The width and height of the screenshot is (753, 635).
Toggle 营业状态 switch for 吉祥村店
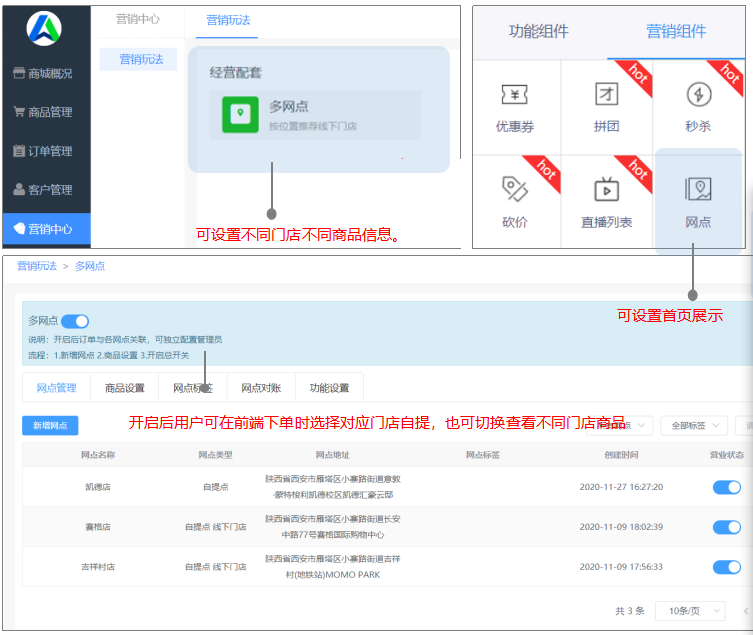727,567
